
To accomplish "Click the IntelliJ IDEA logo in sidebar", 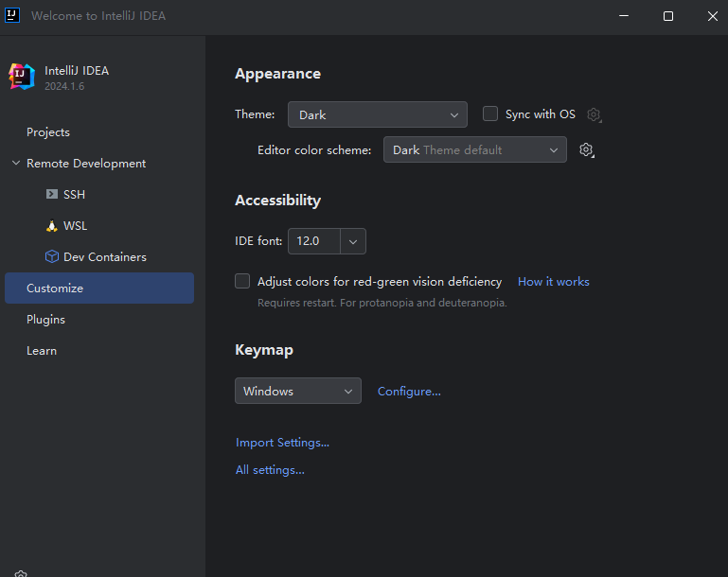I will [x=22, y=77].
